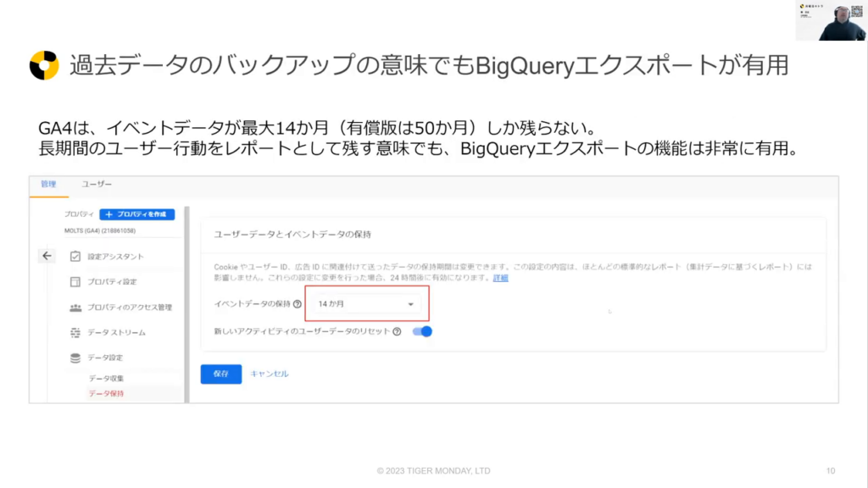Screen dimensions: 868x488
Task: Click the プロパティのアクセス管理 people icon
Action: [x=75, y=308]
